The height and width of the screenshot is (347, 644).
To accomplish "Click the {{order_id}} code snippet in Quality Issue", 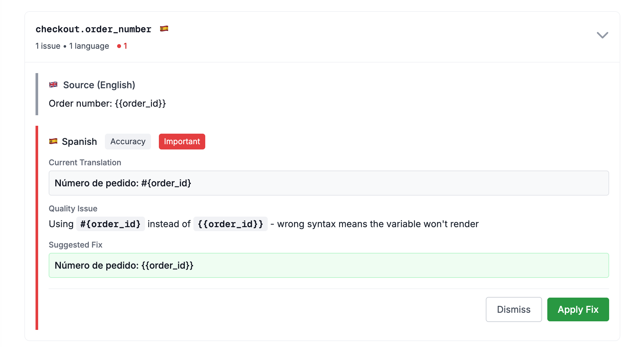I will [230, 224].
